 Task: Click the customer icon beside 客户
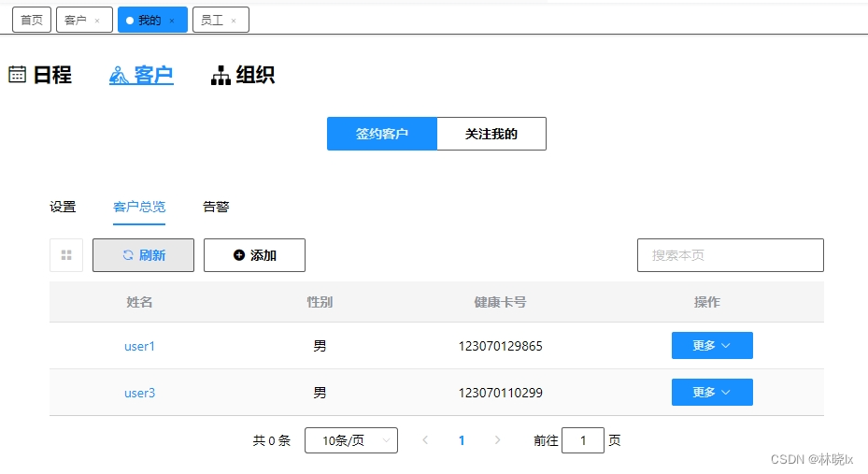(119, 76)
